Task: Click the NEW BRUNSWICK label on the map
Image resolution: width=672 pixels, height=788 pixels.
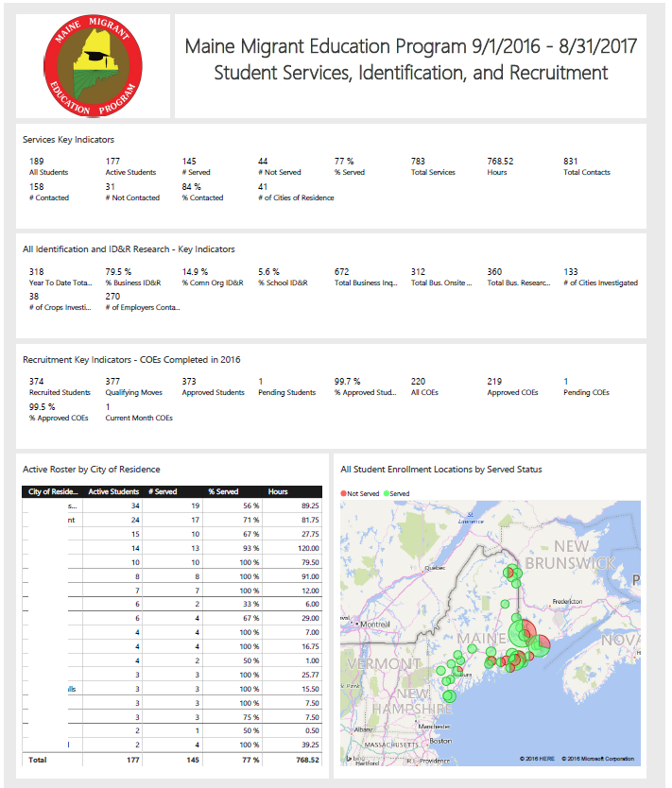Action: coord(571,555)
